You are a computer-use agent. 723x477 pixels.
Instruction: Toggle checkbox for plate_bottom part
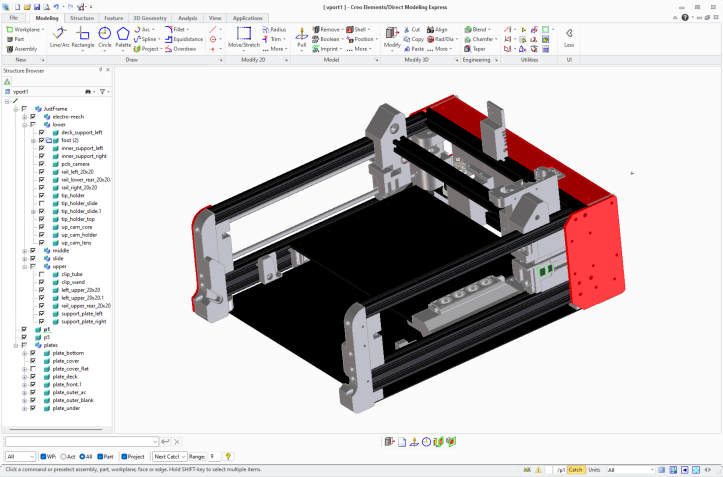33,353
